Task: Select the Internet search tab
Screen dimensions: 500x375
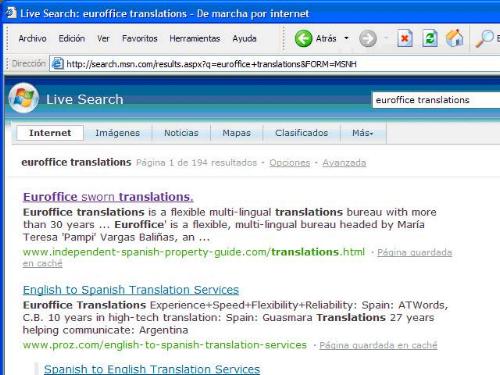Action: coord(50,133)
